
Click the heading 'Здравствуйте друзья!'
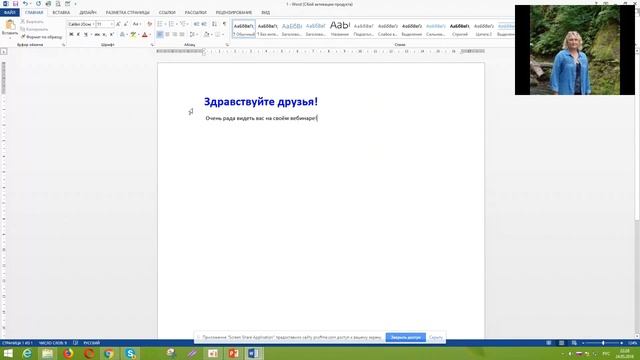(x=261, y=102)
